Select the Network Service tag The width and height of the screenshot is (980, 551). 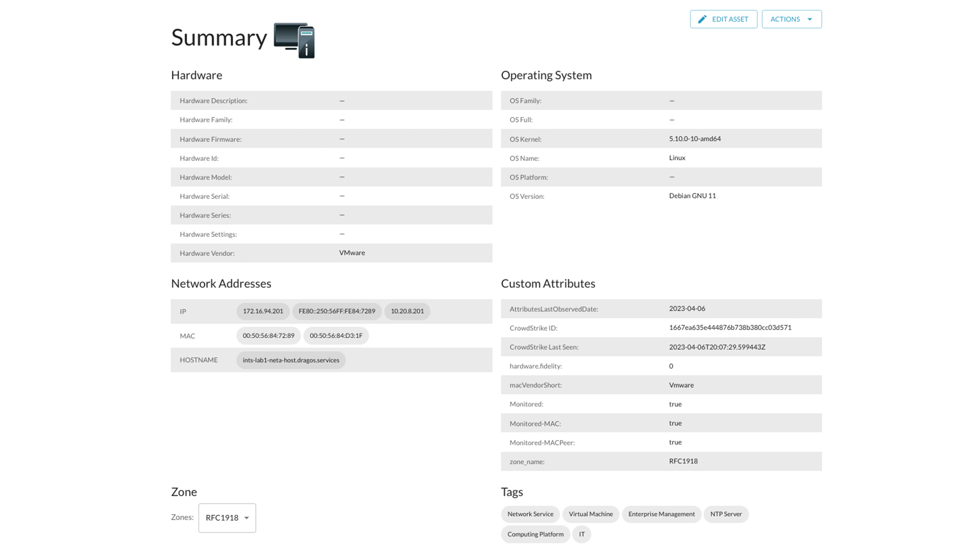530,514
